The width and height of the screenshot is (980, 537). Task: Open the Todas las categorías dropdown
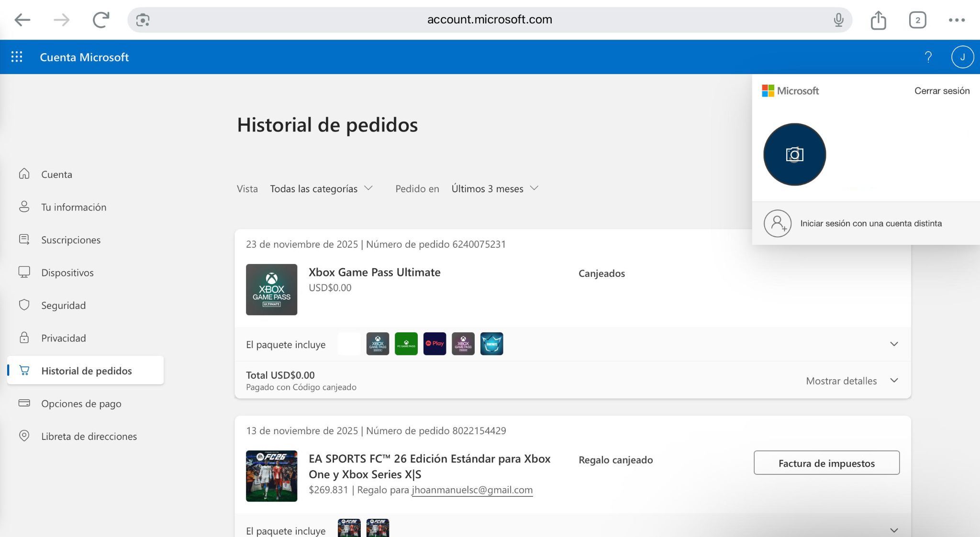(321, 189)
